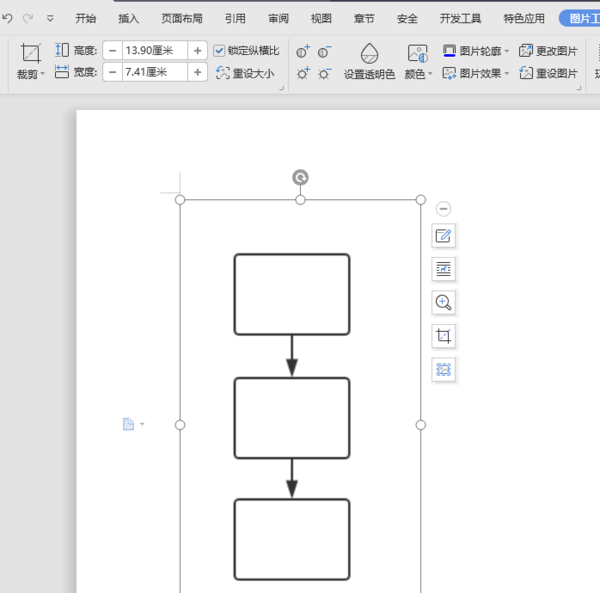Viewport: 600px width, 593px height.
Task: Toggle the lock aspect ratio (锁定纵横比) checkbox
Action: [x=220, y=50]
